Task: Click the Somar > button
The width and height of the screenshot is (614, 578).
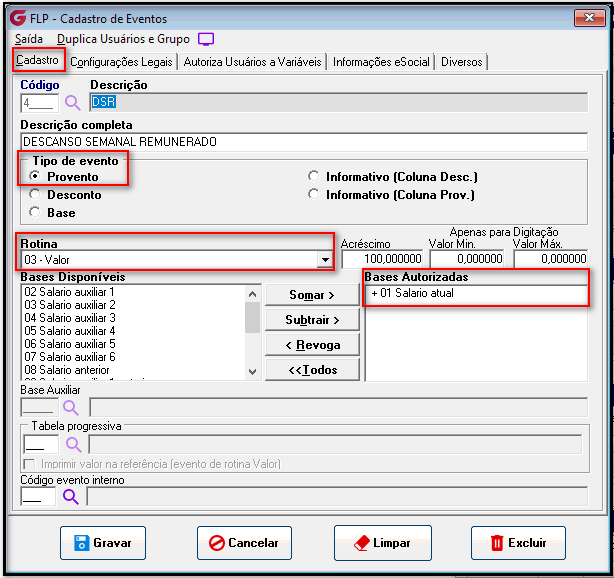Action: tap(312, 295)
